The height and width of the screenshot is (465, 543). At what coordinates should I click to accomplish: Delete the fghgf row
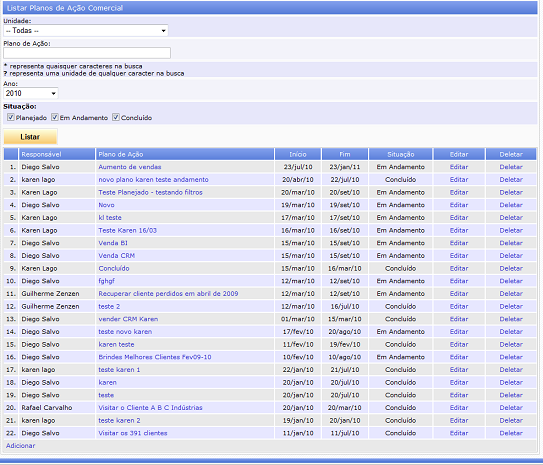pos(511,281)
